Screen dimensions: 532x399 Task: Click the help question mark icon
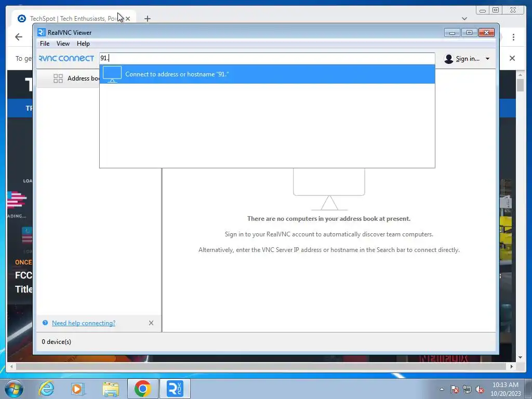click(x=45, y=323)
